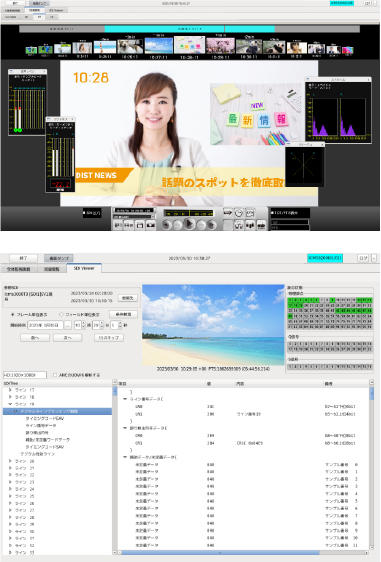
Task: Click the graph icon right of the clock icon
Action: pyautogui.click(x=250, y=213)
